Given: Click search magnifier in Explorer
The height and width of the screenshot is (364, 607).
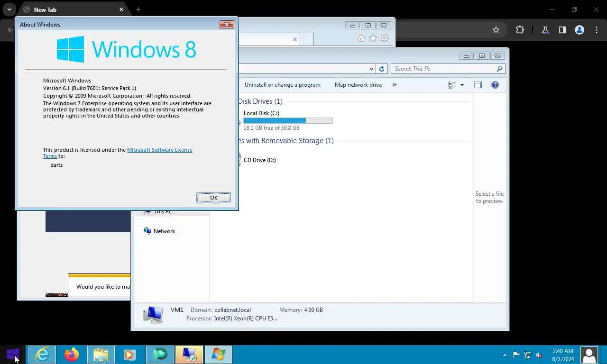Looking at the screenshot, I should click(499, 69).
